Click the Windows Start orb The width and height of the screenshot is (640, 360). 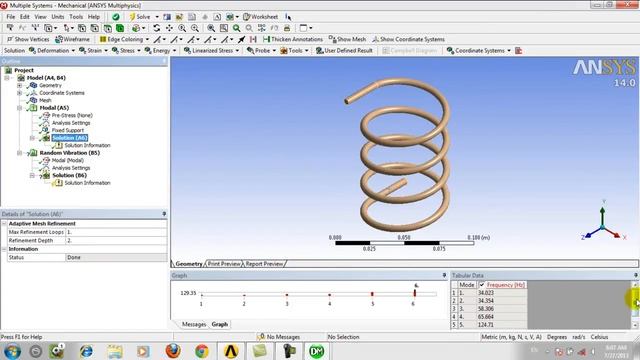tap(13, 351)
